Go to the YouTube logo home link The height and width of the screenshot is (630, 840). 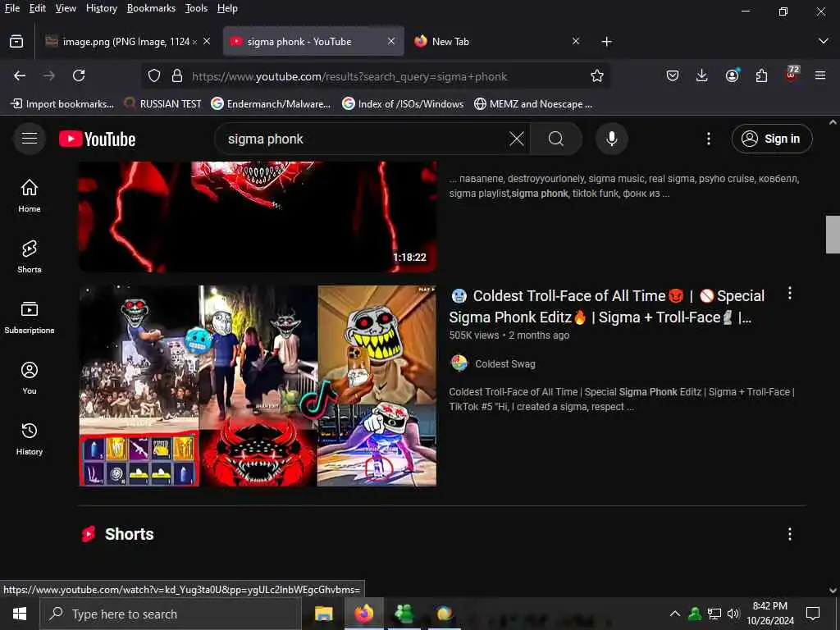(x=97, y=139)
